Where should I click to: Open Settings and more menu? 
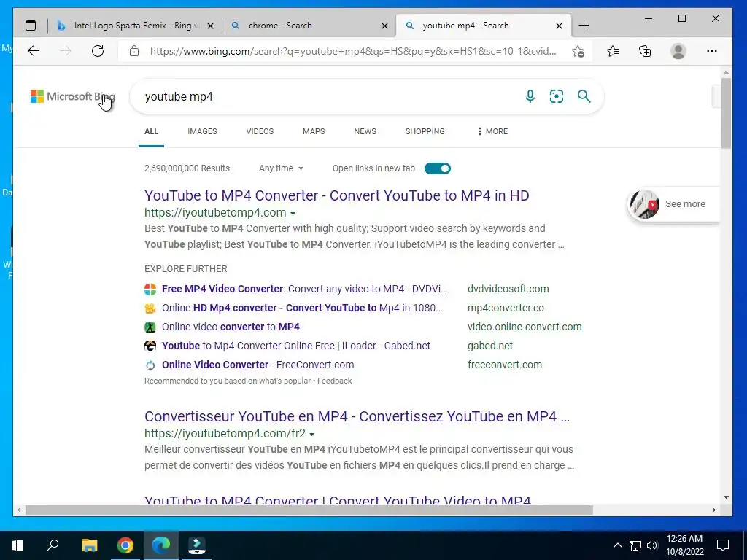712,51
